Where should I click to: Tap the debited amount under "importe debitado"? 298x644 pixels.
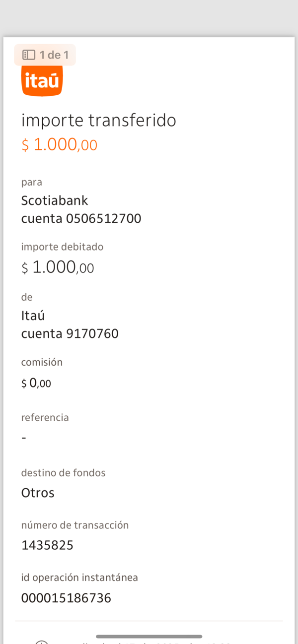click(x=58, y=268)
